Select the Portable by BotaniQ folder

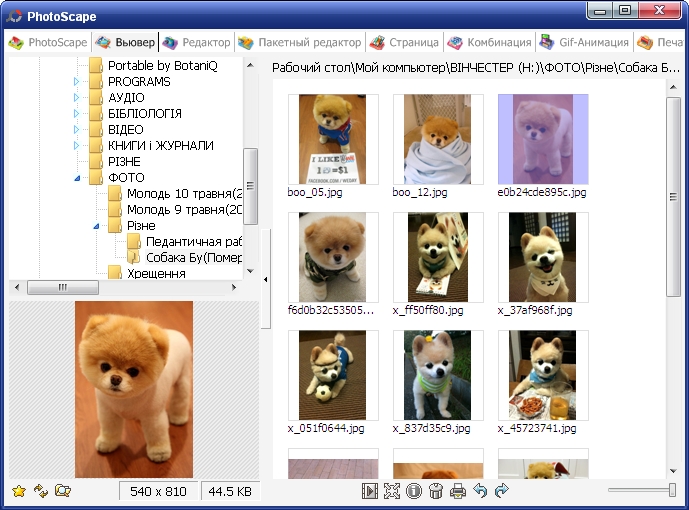(163, 65)
